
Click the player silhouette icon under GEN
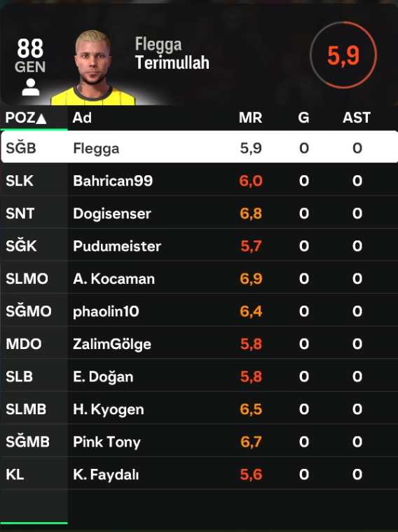point(31,87)
